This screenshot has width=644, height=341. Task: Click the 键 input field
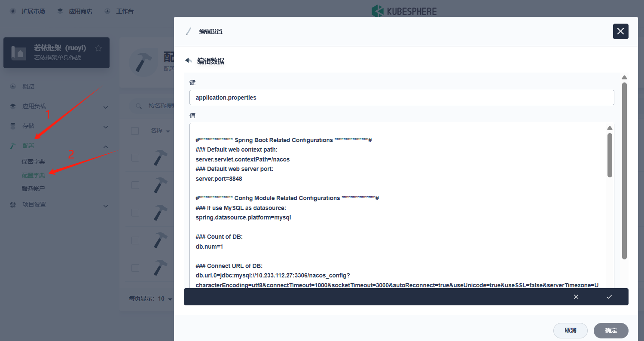pos(401,97)
